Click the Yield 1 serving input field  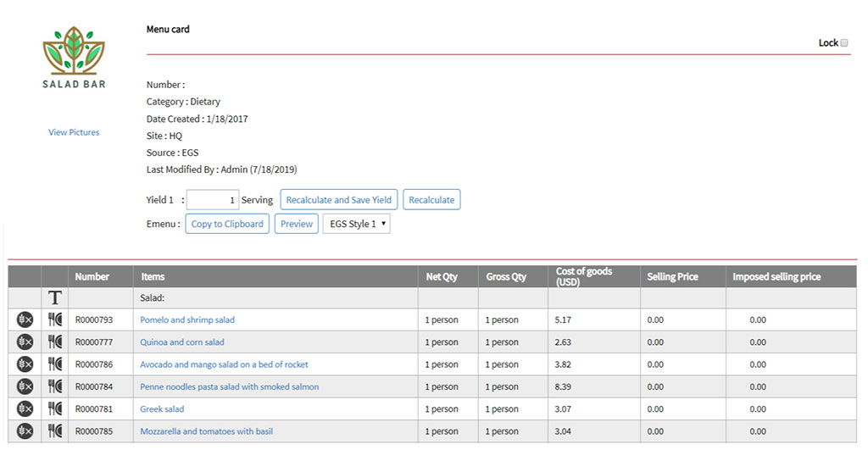coord(213,200)
